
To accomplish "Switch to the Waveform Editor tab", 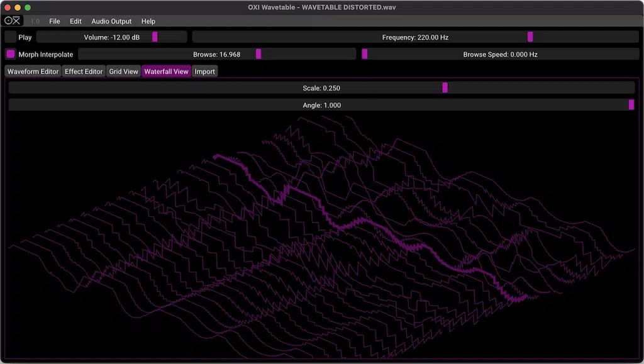I will click(33, 72).
